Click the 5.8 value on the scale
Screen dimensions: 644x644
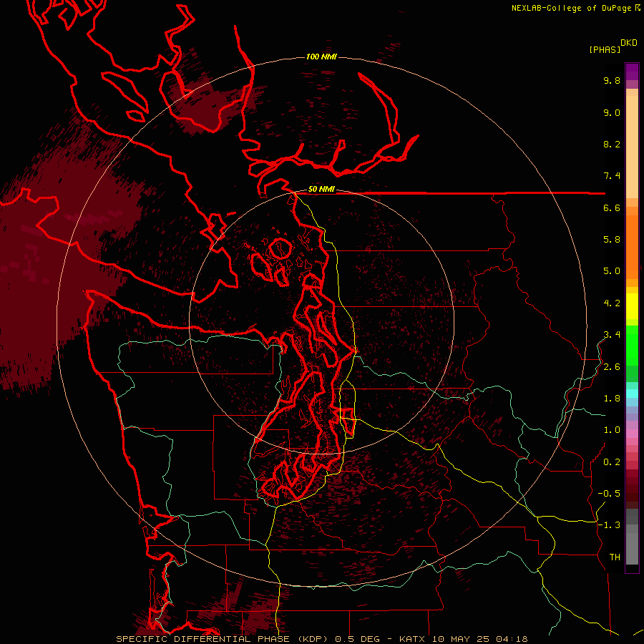(612, 240)
